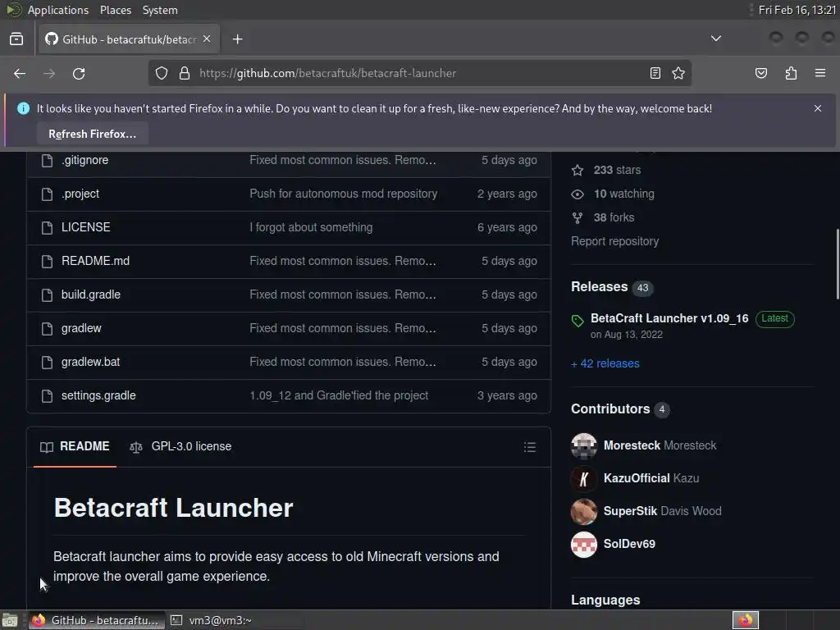Click the clock showing Fri Feb 16
This screenshot has width=840, height=630.
(x=797, y=10)
